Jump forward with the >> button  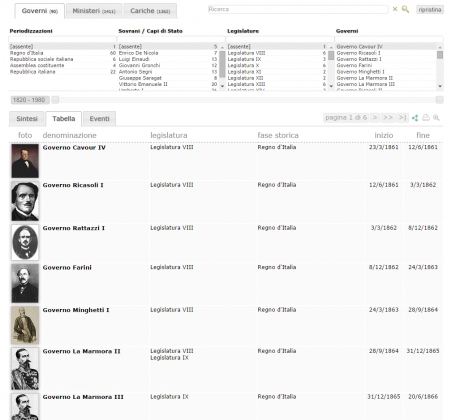coord(388,118)
